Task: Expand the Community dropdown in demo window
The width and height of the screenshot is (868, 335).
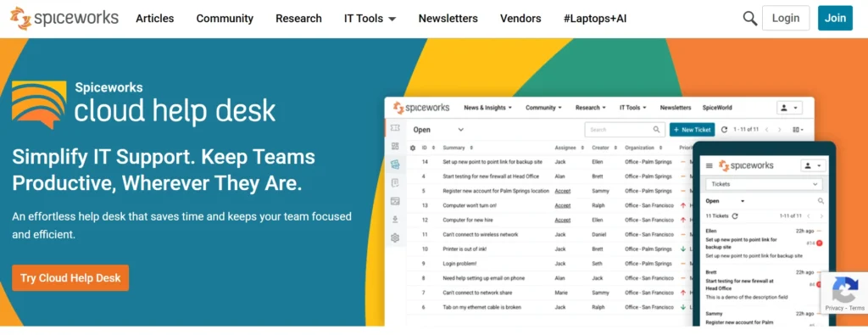Action: pos(543,108)
